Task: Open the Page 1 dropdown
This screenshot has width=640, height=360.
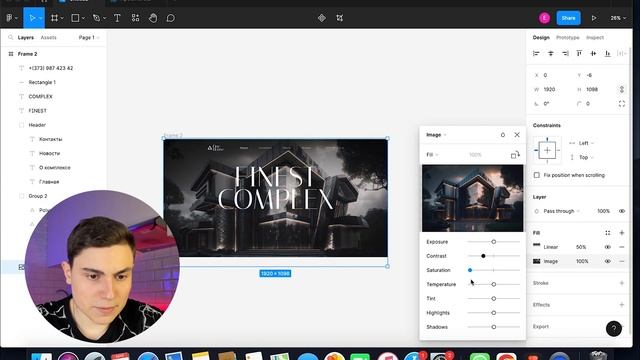Action: tap(89, 37)
